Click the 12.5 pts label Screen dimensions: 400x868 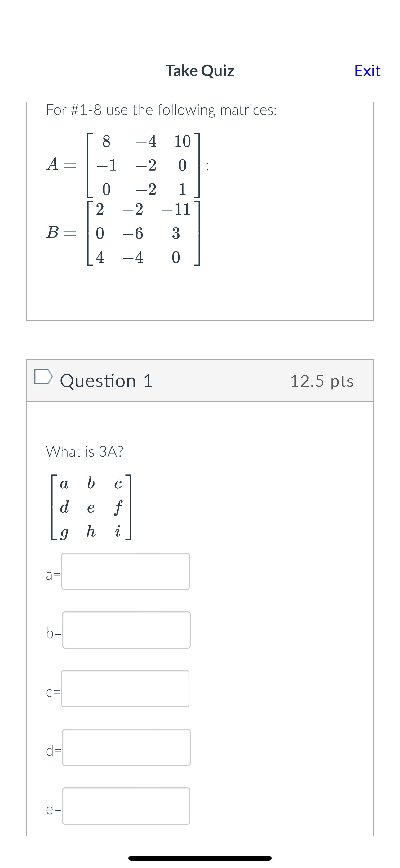tap(322, 381)
